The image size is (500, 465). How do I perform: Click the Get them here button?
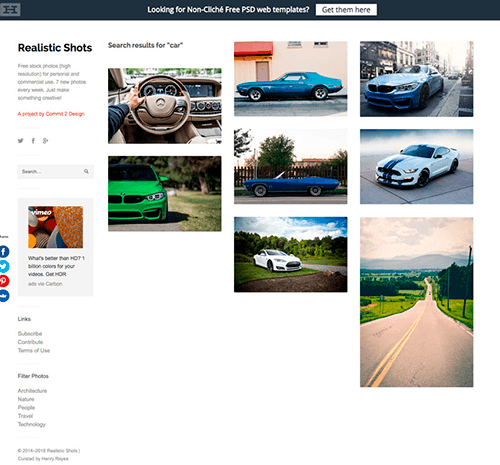pos(346,10)
